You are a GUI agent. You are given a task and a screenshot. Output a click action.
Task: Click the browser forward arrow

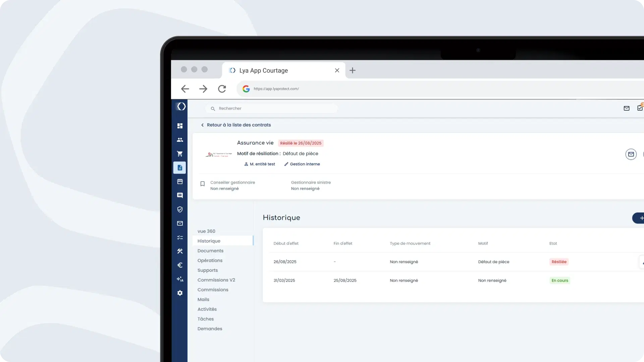coord(203,89)
